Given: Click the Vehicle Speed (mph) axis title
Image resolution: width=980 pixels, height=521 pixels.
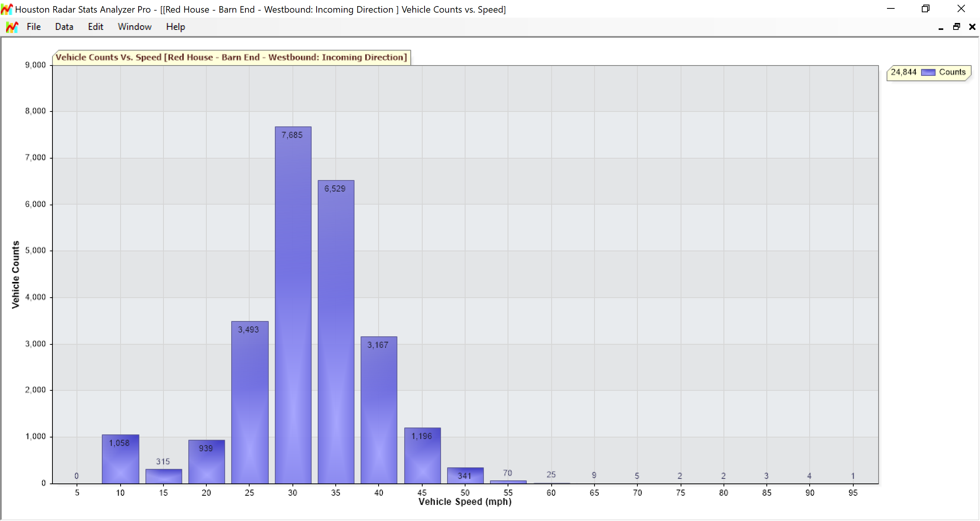Looking at the screenshot, I should (x=465, y=502).
